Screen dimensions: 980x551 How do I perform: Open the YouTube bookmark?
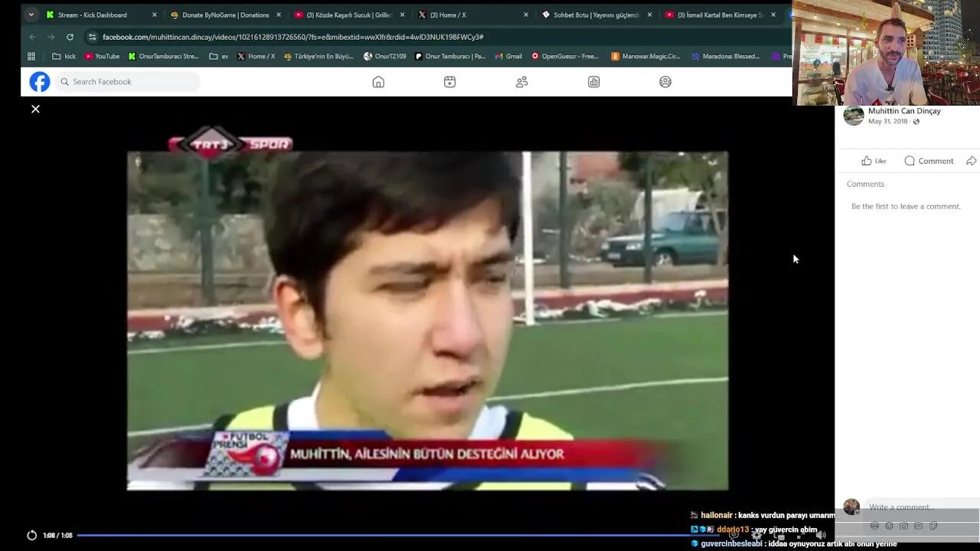point(102,56)
